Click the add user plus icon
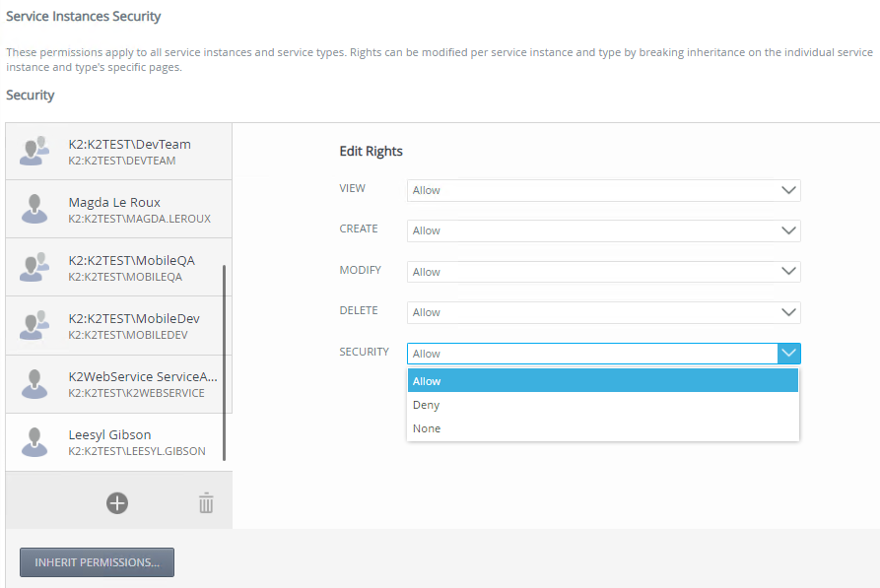Screen dimensions: 880x588 (117, 503)
